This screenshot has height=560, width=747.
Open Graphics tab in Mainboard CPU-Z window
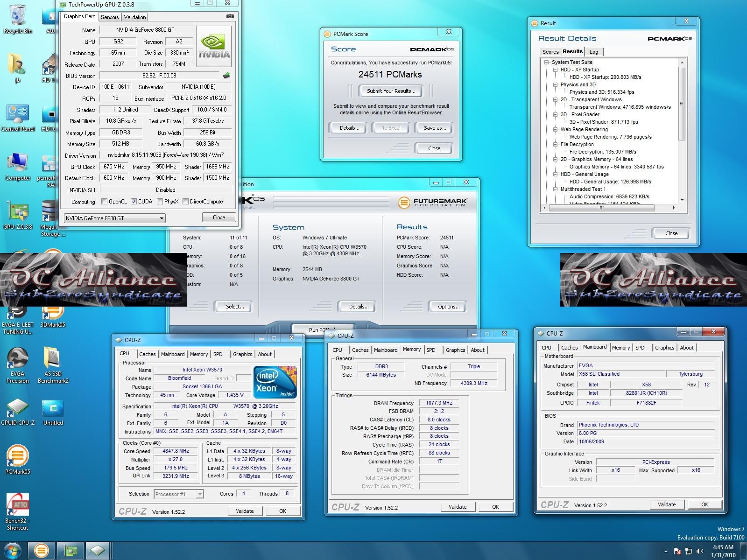click(664, 348)
